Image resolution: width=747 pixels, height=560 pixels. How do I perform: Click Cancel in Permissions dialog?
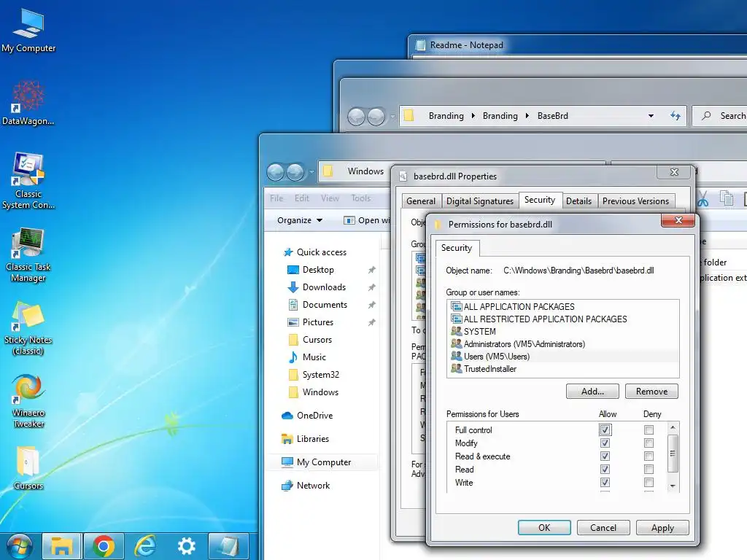pos(603,528)
